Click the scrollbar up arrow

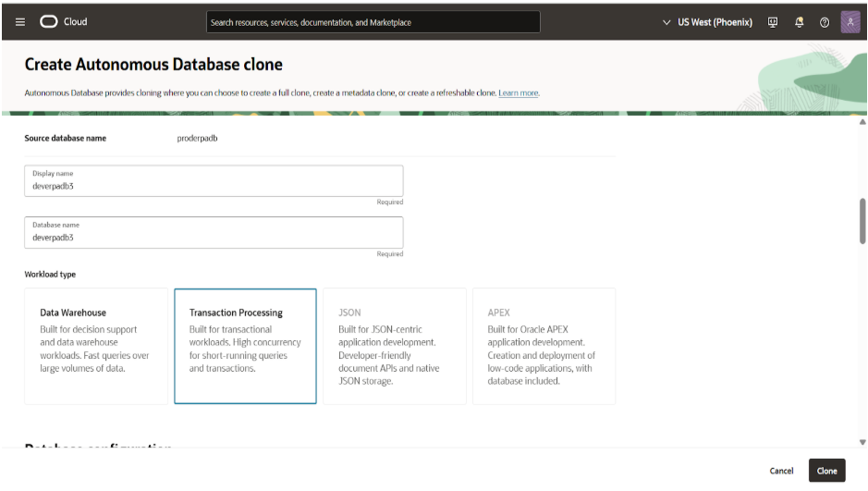click(862, 122)
